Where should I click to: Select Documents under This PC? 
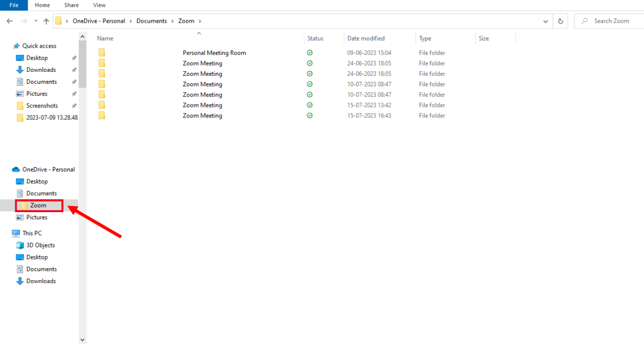(x=42, y=269)
